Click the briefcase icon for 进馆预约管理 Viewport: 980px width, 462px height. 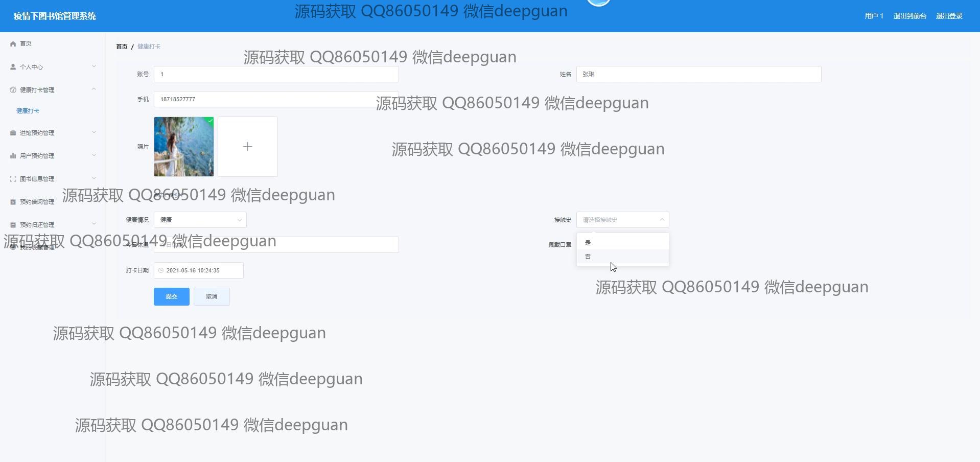(x=13, y=133)
